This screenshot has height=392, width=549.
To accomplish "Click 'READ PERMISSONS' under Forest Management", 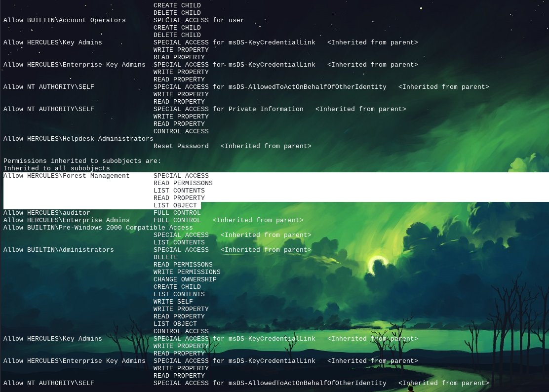I will click(x=183, y=183).
